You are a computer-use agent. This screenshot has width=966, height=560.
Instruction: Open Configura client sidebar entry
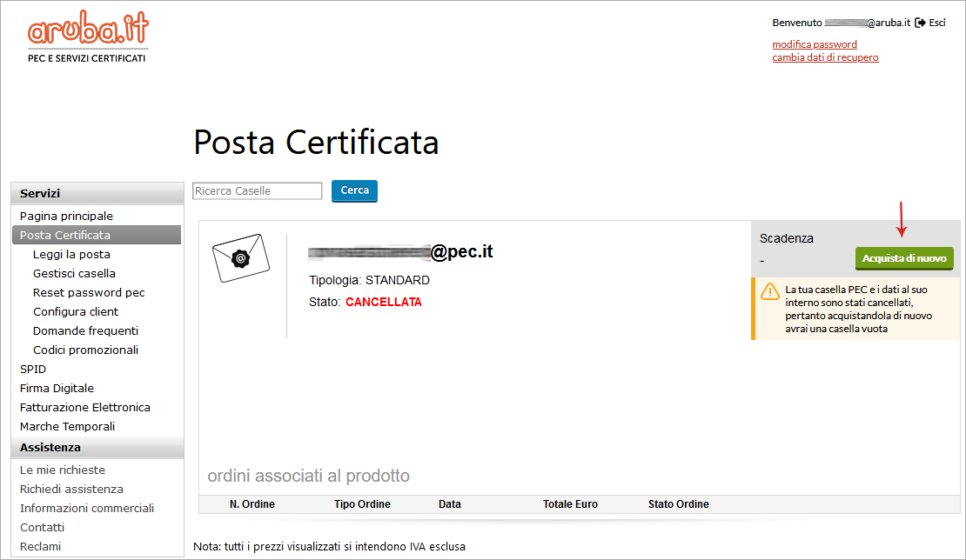click(76, 311)
